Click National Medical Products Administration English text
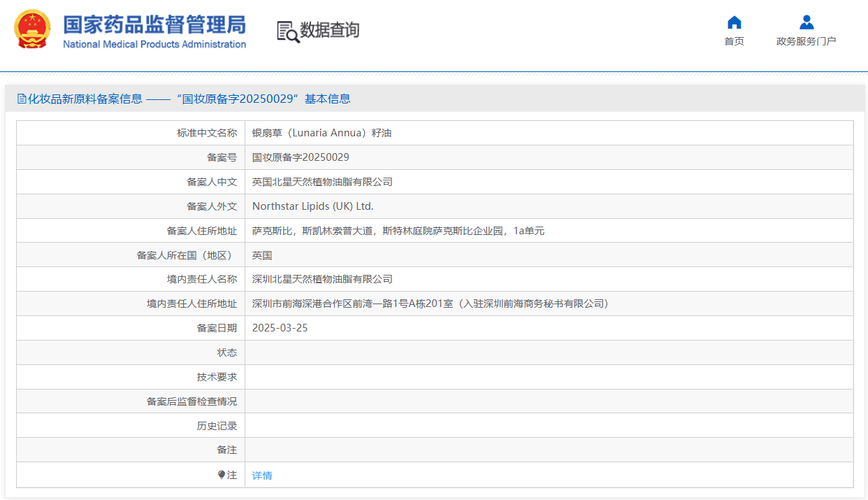This screenshot has height=500, width=868. click(x=154, y=45)
